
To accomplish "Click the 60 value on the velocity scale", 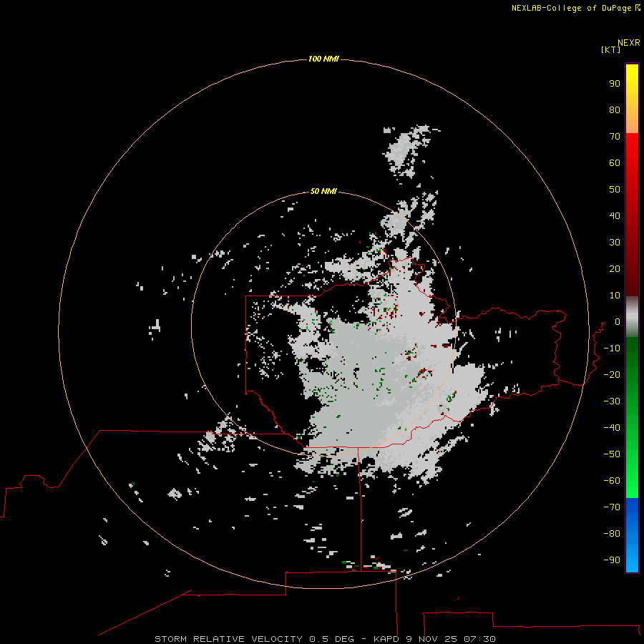I will click(615, 162).
